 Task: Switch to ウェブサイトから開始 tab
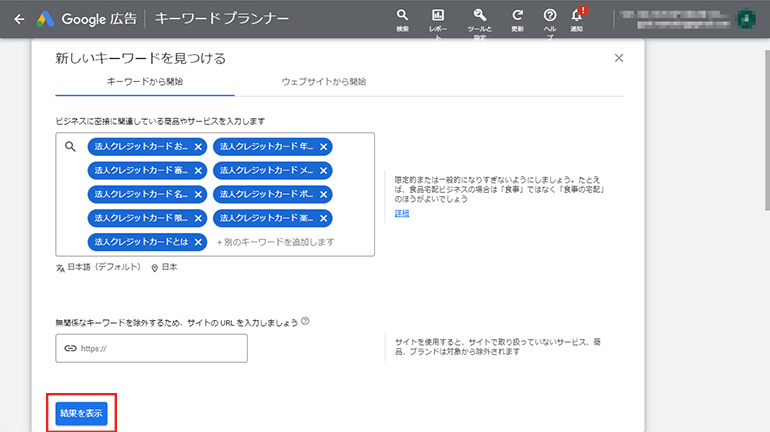(323, 81)
